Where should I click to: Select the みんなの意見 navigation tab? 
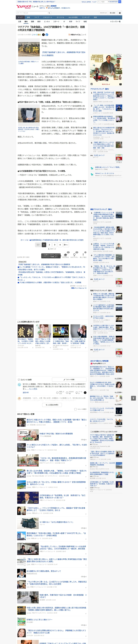coord(73,17)
